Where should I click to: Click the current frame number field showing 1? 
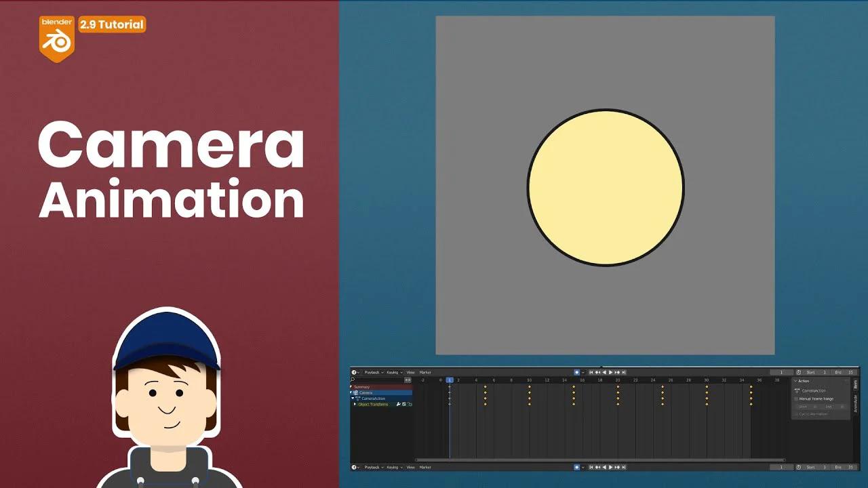pyautogui.click(x=781, y=371)
